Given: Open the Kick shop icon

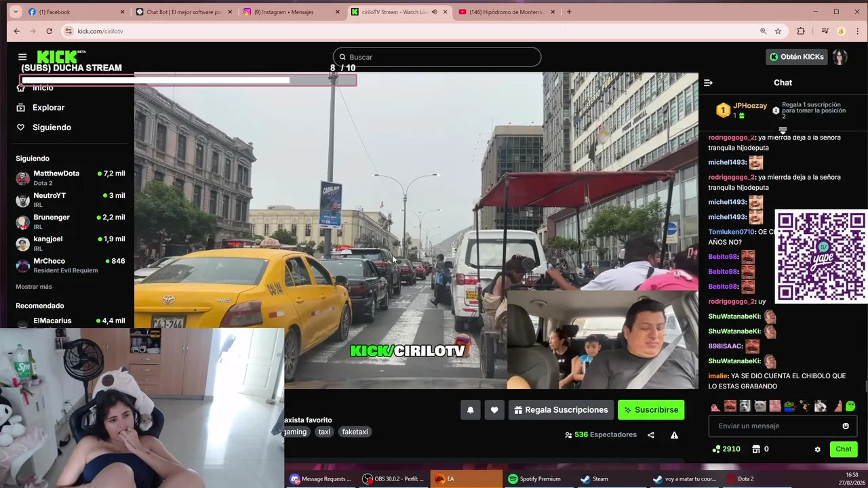Looking at the screenshot, I should click(756, 449).
